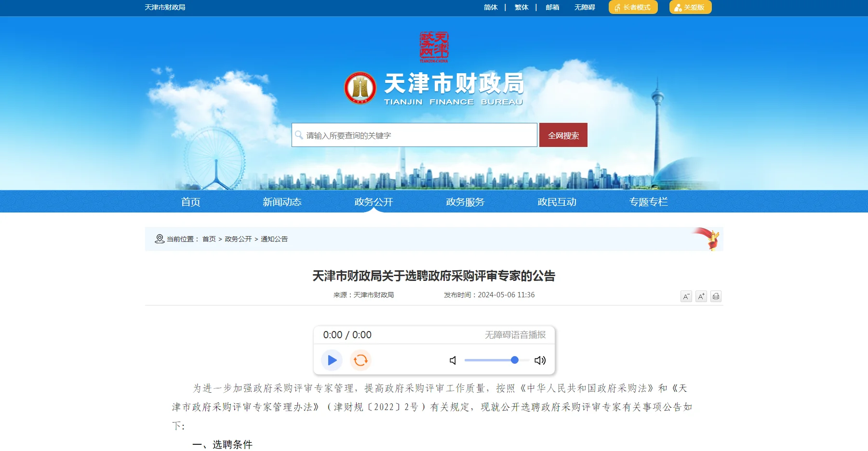Open the 关爱版 version
Screen dimensions: 868x451
[690, 7]
